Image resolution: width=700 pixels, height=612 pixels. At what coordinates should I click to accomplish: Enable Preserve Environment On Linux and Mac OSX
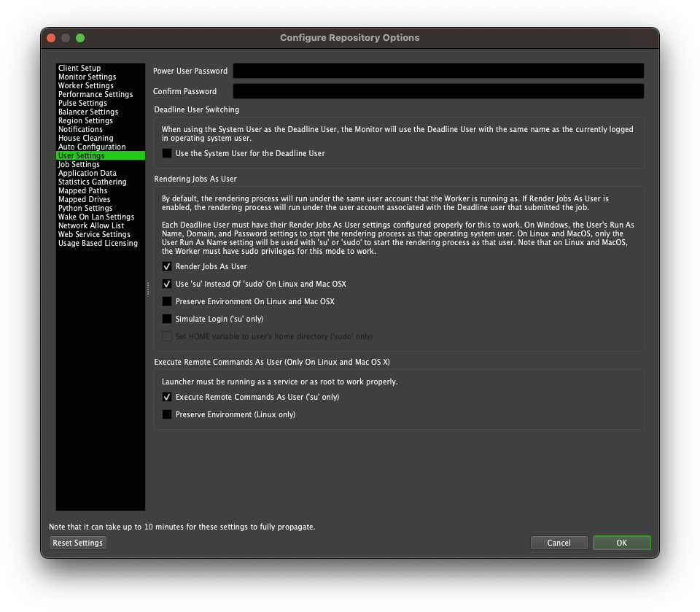[x=167, y=301]
